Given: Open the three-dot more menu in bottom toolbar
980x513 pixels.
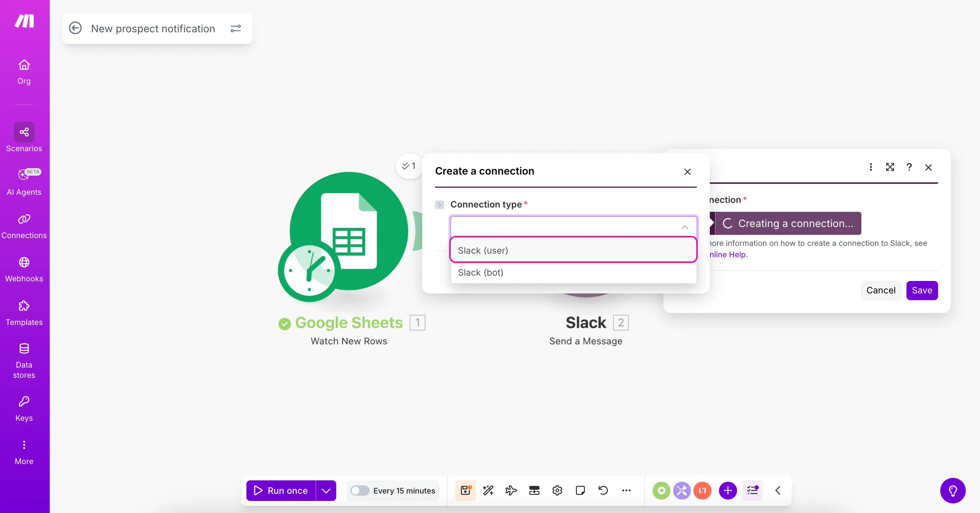Looking at the screenshot, I should [626, 491].
